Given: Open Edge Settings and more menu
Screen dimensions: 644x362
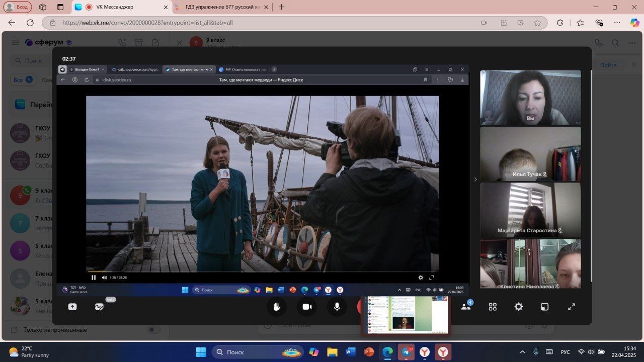Looking at the screenshot, I should (x=617, y=23).
